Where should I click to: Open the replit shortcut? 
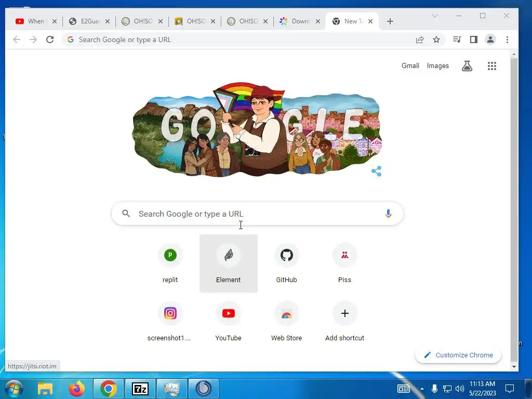[x=170, y=263]
